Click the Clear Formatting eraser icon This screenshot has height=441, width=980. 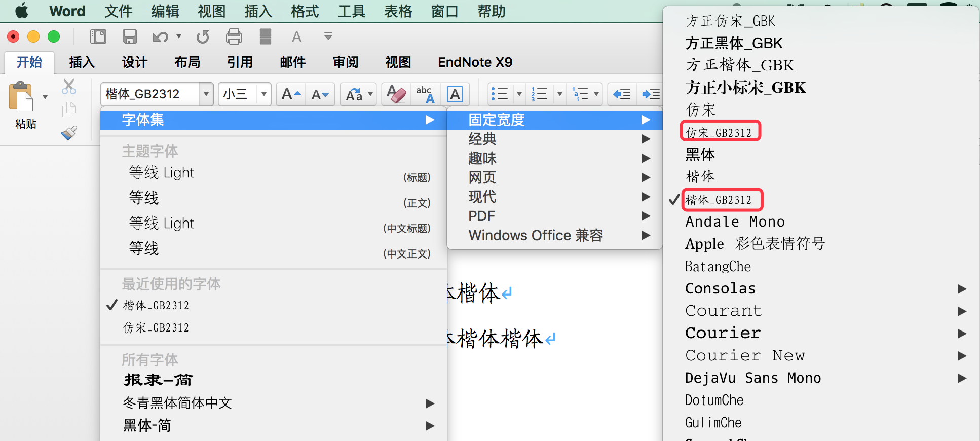396,94
